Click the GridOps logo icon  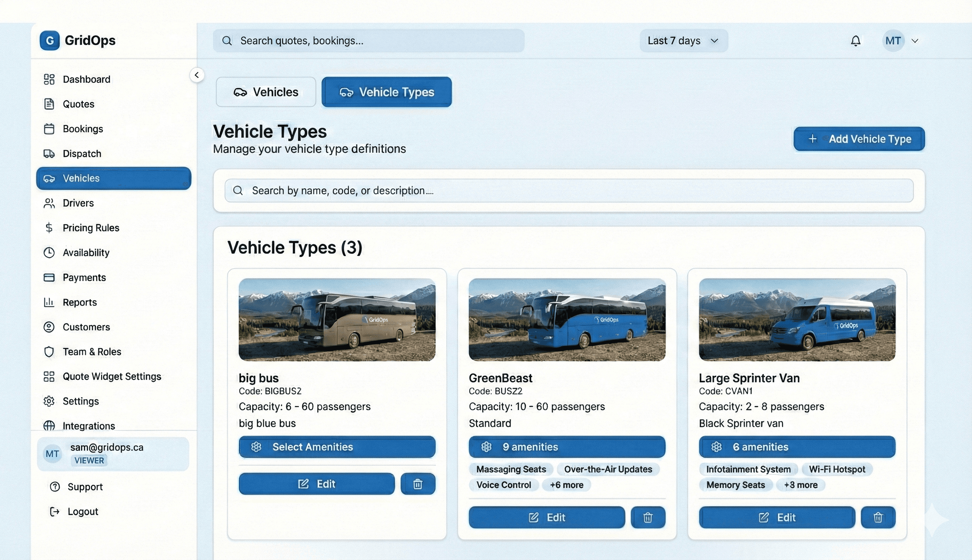point(50,40)
